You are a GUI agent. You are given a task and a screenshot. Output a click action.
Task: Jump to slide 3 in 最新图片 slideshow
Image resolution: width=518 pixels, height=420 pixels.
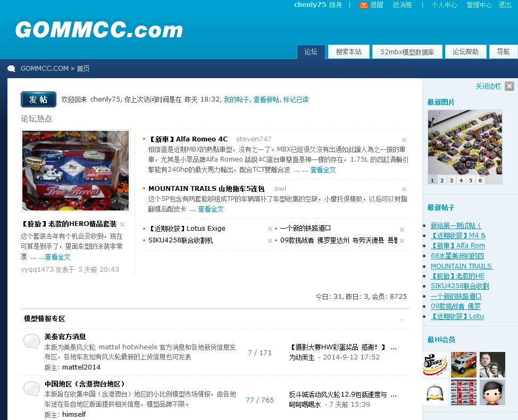click(x=452, y=180)
